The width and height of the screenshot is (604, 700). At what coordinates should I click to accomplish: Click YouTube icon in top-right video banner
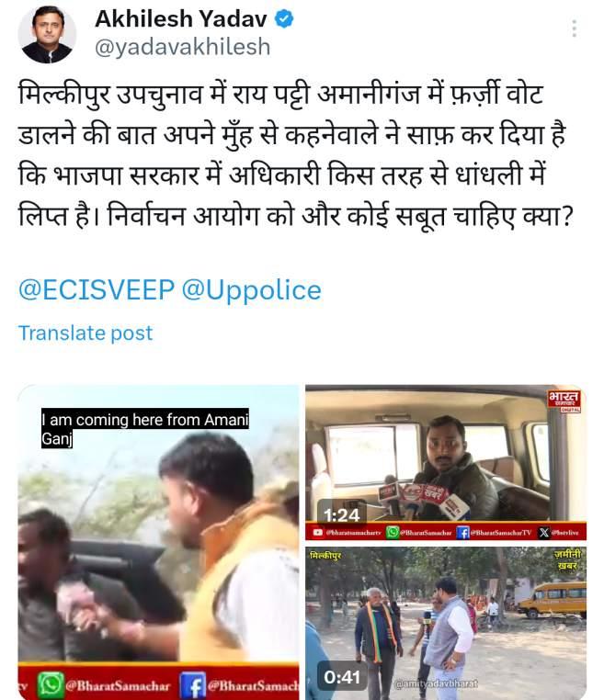pyautogui.click(x=318, y=532)
